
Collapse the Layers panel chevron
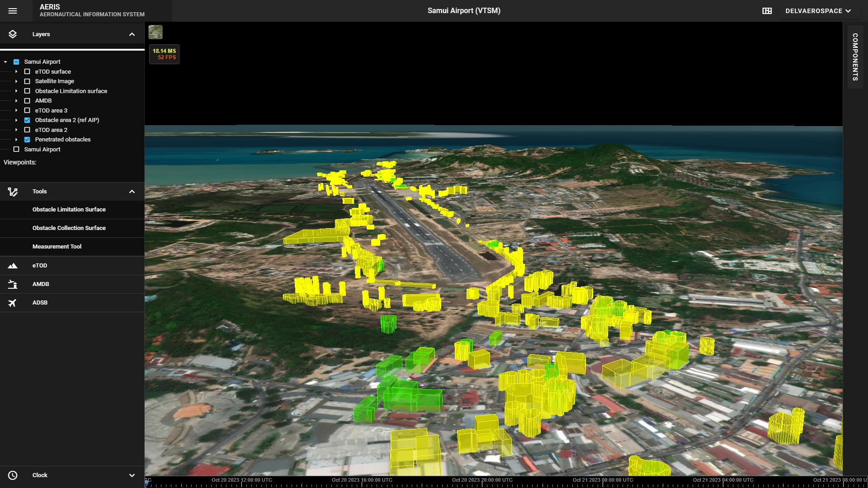pos(132,34)
